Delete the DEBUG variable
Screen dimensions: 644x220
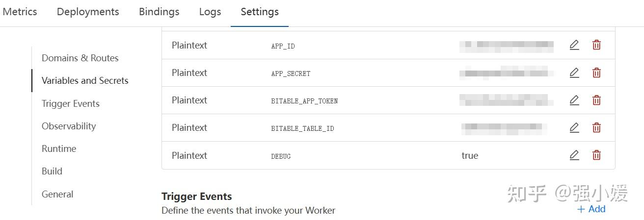coord(596,155)
